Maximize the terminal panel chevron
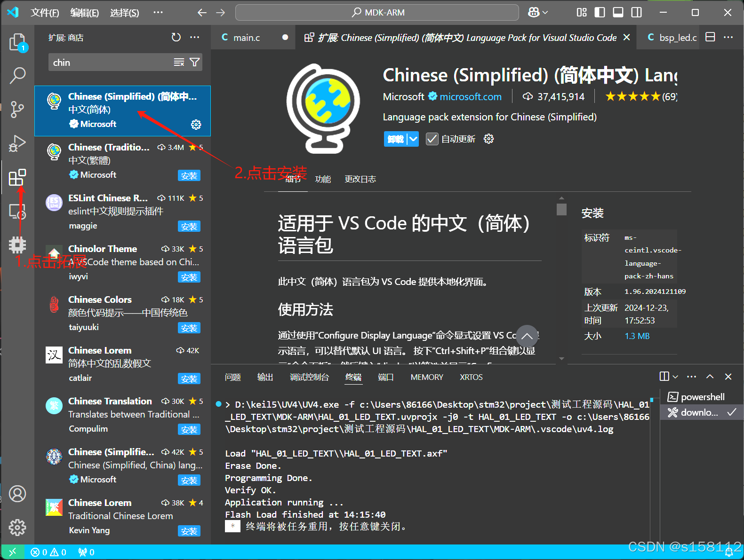 pyautogui.click(x=710, y=377)
